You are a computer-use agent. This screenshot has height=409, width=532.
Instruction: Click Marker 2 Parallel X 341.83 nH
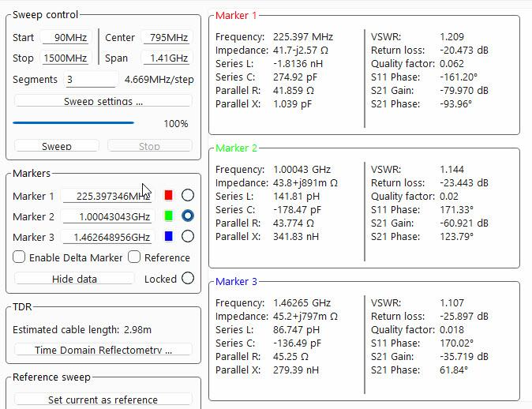pos(296,237)
